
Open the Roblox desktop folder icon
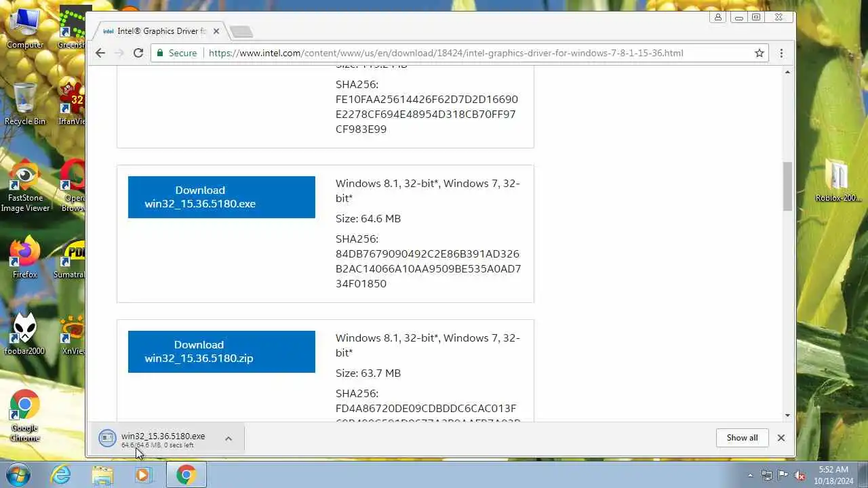(x=838, y=181)
